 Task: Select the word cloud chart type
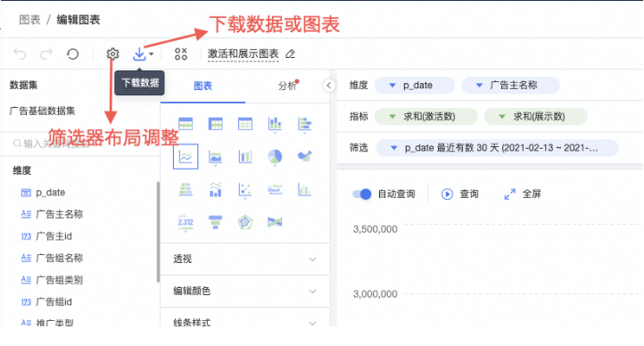tap(275, 189)
